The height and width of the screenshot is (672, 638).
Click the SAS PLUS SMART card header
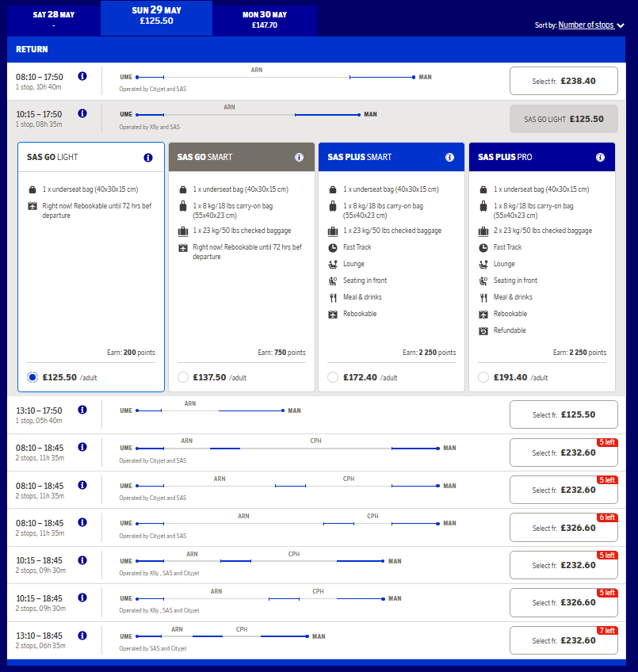(x=392, y=157)
